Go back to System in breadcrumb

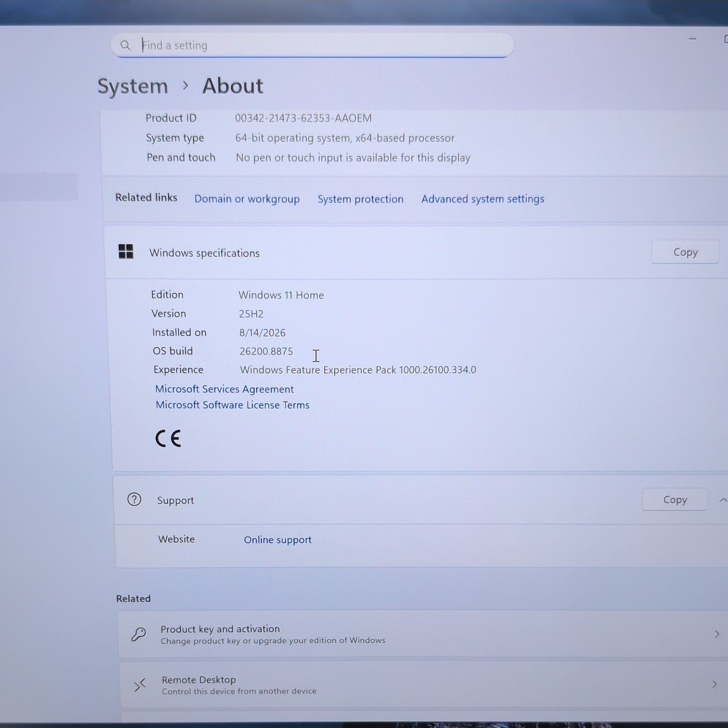coord(133,86)
